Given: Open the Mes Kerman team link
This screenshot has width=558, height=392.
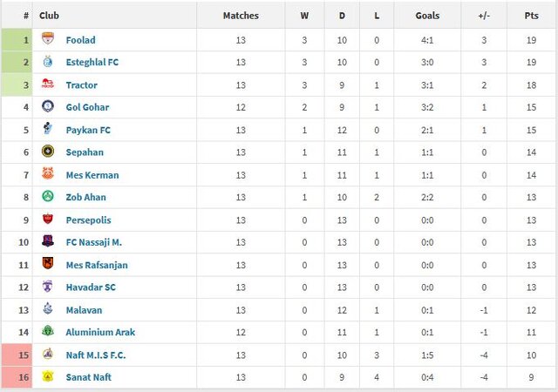Looking at the screenshot, I should pyautogui.click(x=92, y=175).
